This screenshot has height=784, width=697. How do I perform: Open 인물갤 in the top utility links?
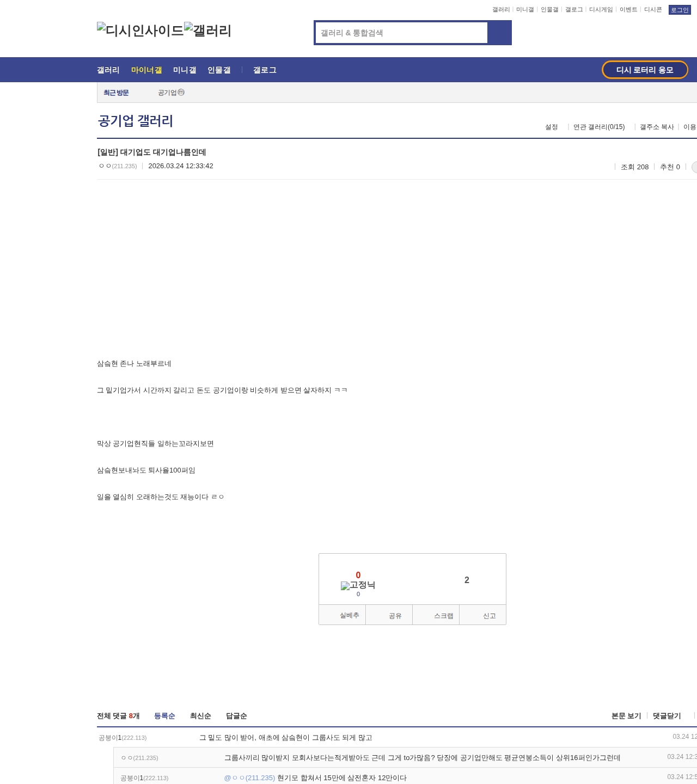coord(549,10)
